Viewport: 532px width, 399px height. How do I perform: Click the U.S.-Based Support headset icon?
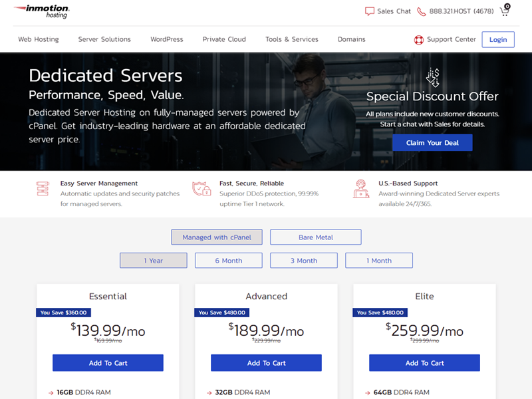pos(360,190)
